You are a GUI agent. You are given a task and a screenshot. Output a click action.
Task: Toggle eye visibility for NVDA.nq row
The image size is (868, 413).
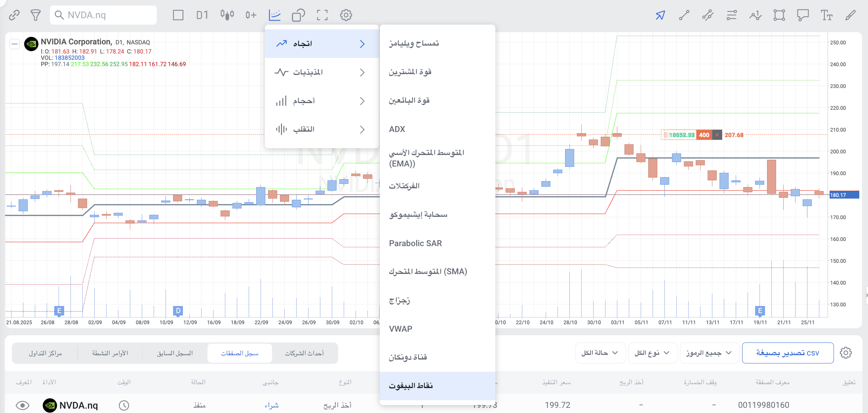[x=23, y=405]
